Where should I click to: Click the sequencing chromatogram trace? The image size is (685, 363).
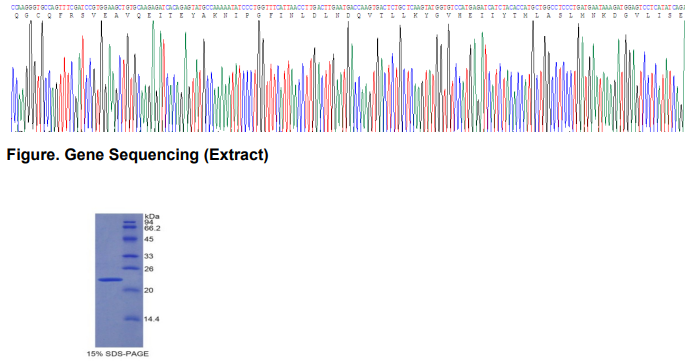[x=348, y=76]
